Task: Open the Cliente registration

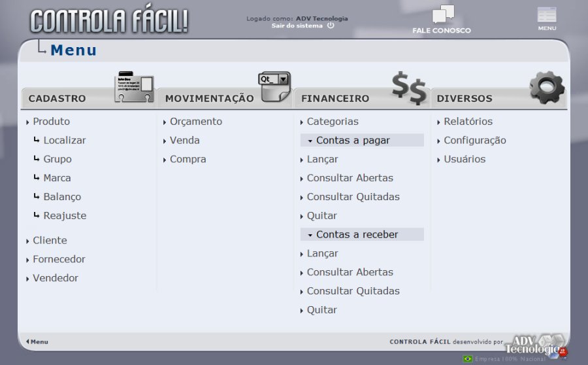Action: point(50,240)
